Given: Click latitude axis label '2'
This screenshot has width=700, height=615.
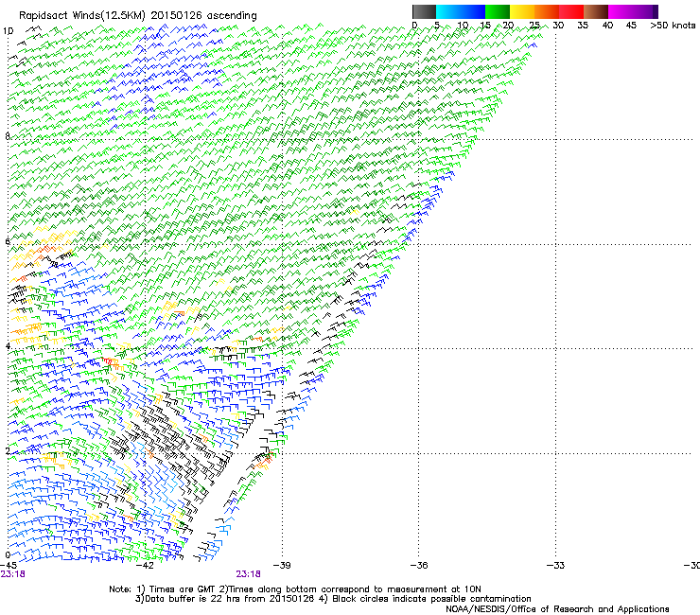Looking at the screenshot, I should tap(8, 450).
